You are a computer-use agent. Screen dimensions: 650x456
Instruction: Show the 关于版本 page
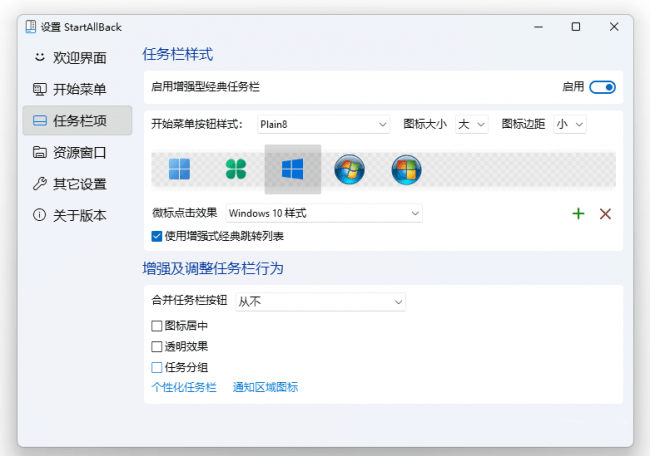77,215
